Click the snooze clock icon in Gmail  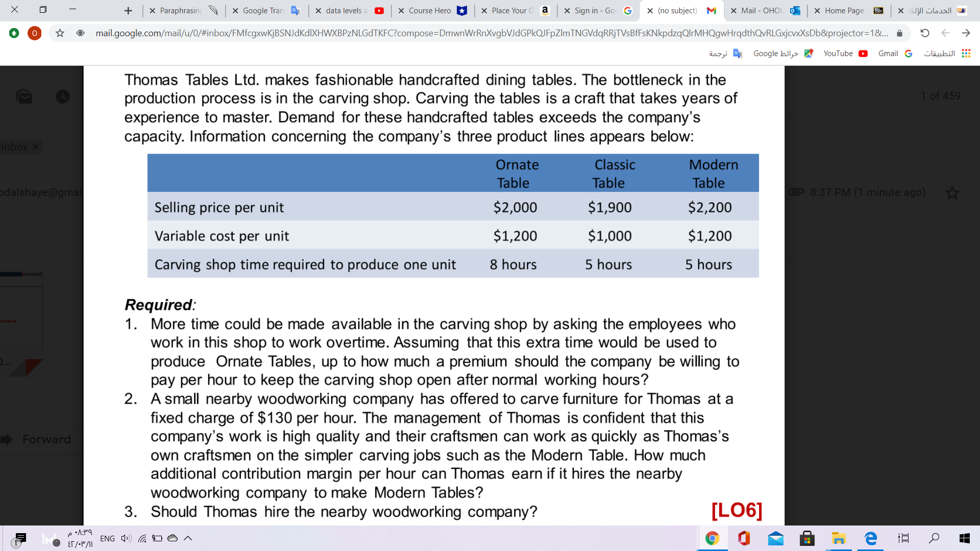63,97
